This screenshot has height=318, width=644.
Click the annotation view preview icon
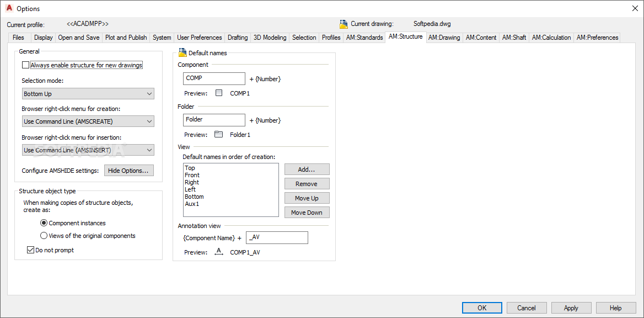219,252
